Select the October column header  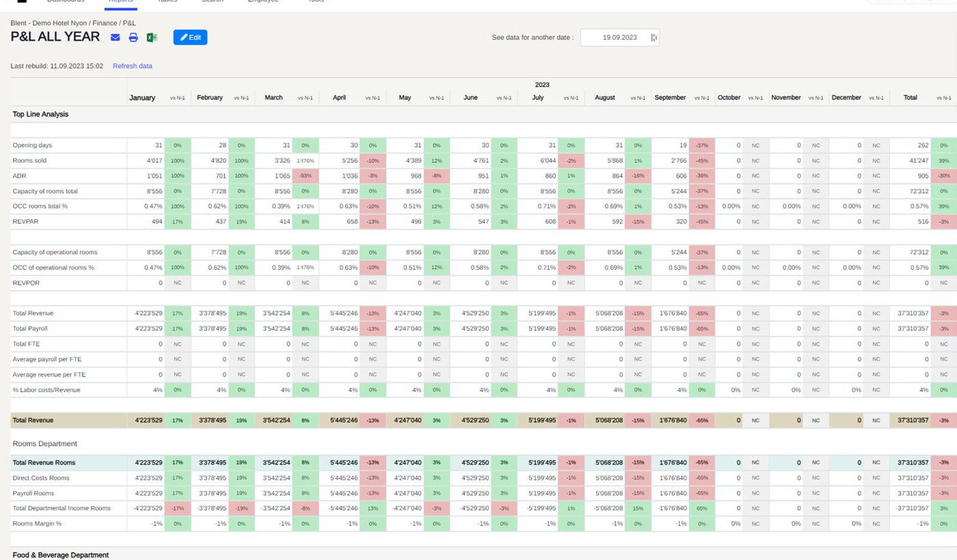729,97
